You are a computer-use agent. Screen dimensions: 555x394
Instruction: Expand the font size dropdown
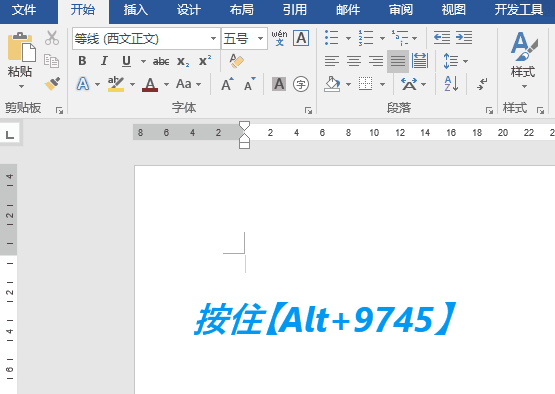[x=261, y=38]
